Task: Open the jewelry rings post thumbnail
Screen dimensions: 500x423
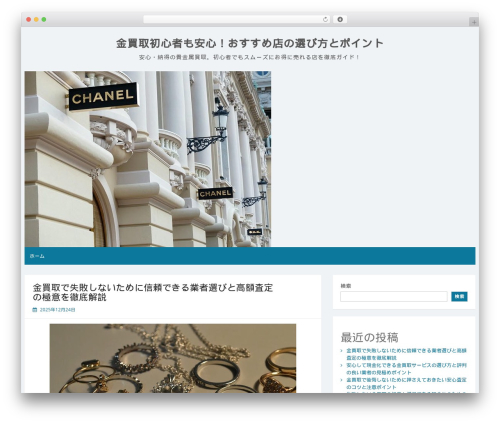Action: [x=173, y=358]
